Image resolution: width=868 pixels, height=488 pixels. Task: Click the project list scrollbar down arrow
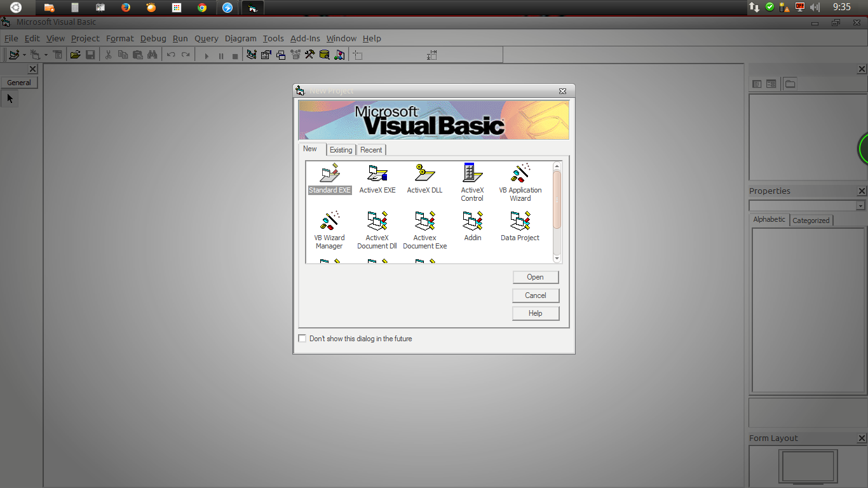557,259
